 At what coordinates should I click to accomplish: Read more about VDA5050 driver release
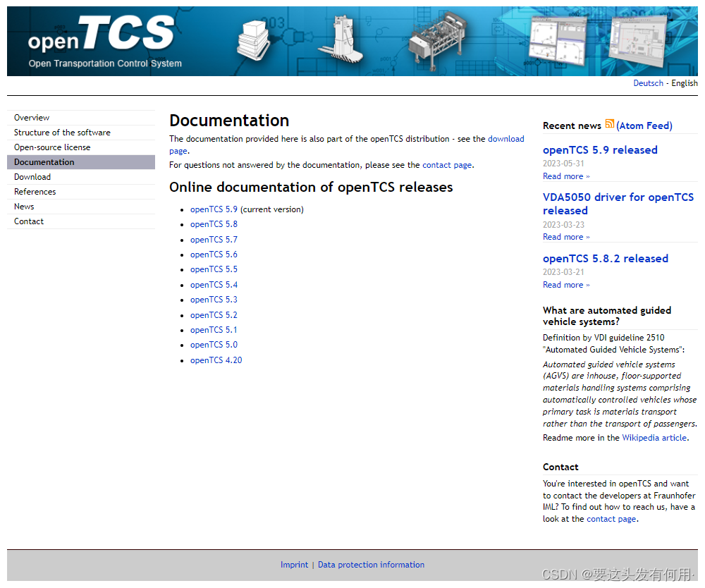coord(566,237)
